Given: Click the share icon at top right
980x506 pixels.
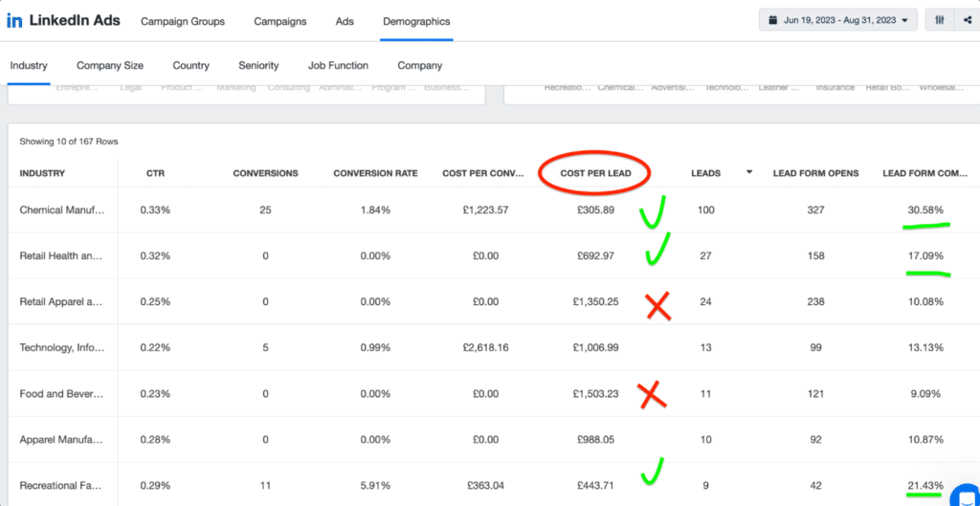Looking at the screenshot, I should coord(968,20).
